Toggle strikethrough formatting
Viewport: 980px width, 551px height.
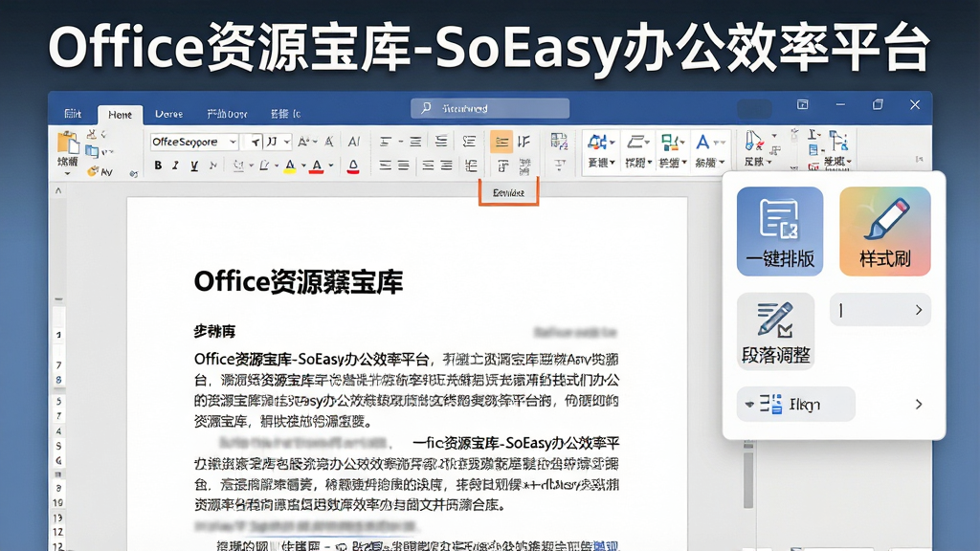tap(212, 165)
